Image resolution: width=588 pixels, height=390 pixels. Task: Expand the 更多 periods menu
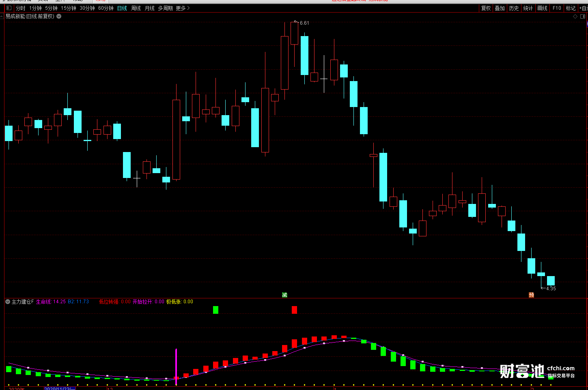pos(183,8)
